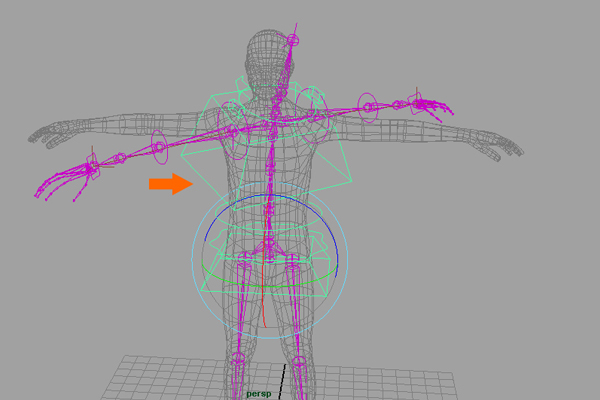
Task: Select wrist controller on raised skeleton arm
Action: 416,103
